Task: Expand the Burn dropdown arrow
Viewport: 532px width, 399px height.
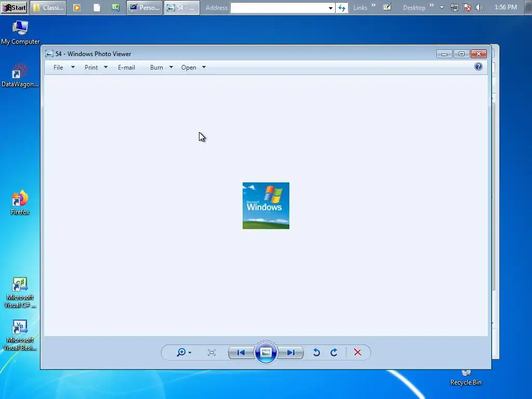Action: [x=171, y=67]
